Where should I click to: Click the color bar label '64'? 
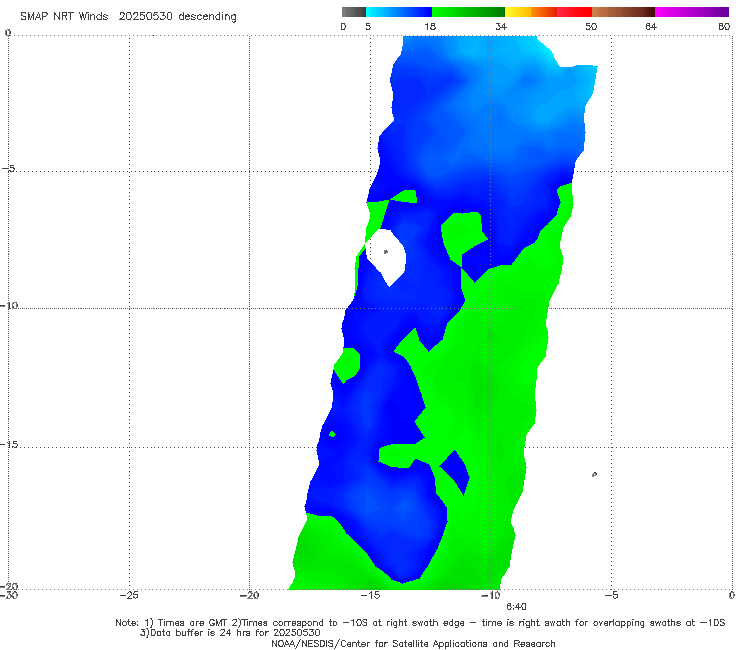coord(651,26)
